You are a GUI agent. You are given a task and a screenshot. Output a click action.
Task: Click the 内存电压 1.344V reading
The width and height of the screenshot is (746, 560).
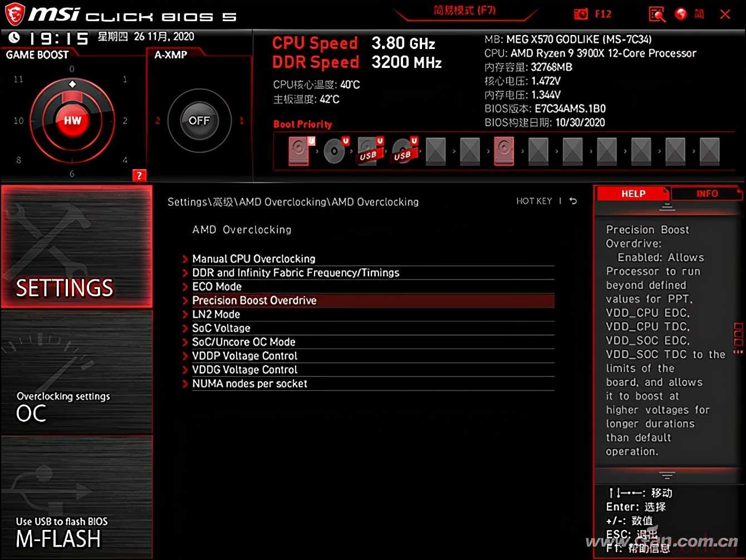tap(522, 95)
